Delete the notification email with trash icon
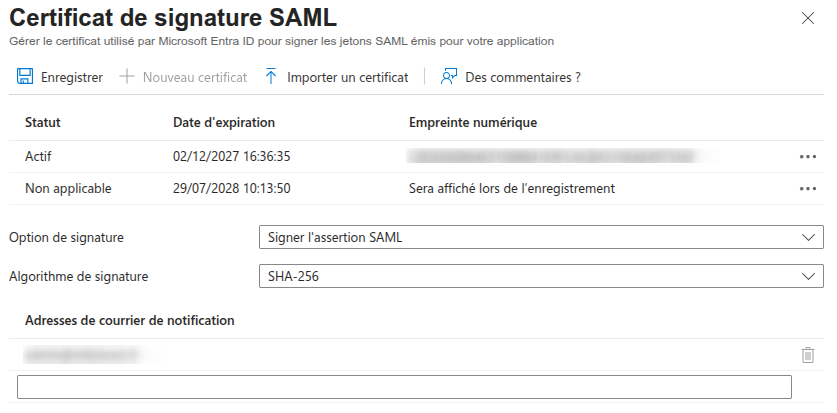This screenshot has height=413, width=837. (x=808, y=355)
